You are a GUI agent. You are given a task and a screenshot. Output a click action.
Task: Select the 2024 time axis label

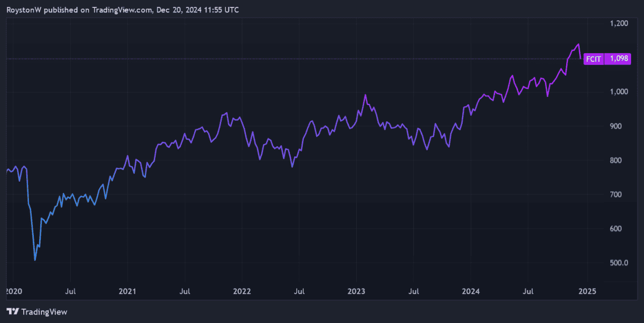[x=471, y=291]
